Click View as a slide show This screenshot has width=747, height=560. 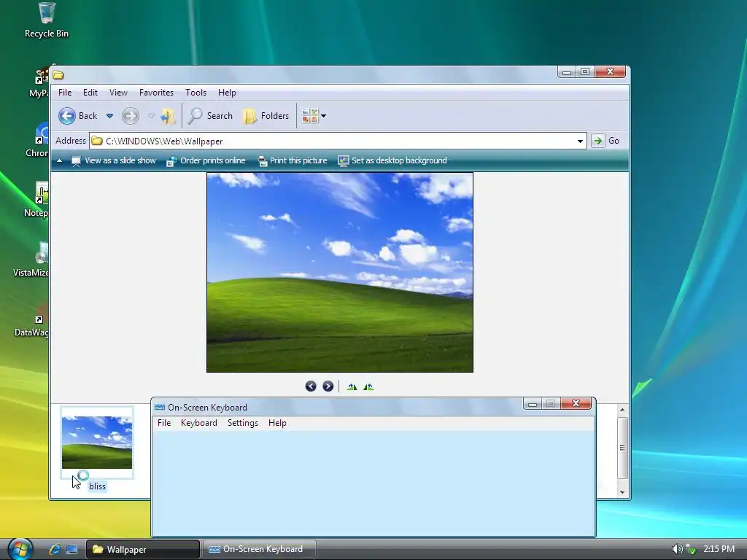[113, 160]
